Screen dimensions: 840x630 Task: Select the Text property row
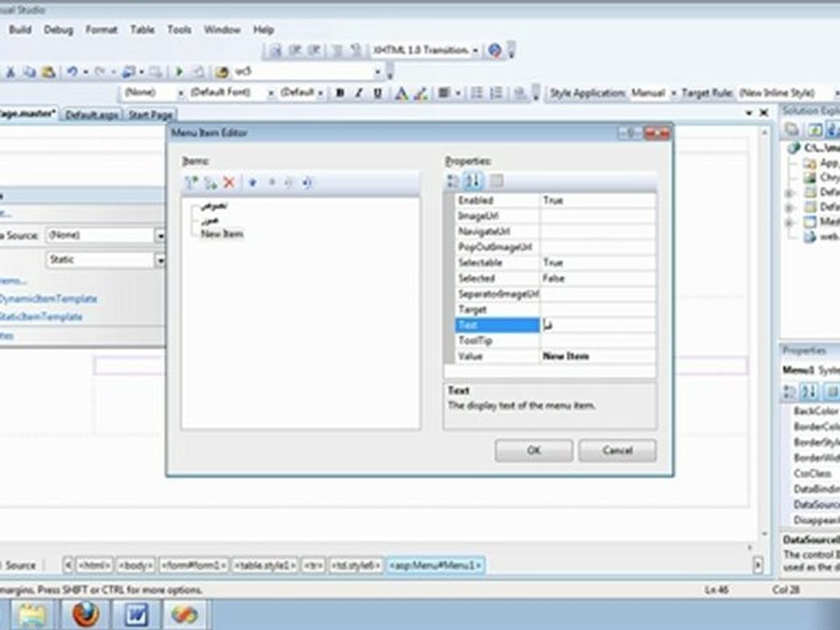coord(497,325)
